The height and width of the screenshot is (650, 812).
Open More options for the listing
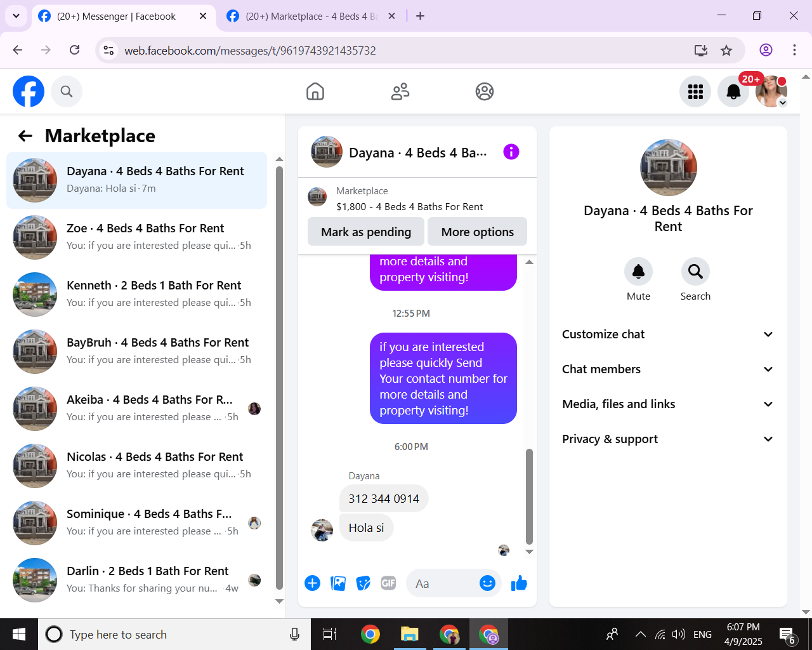(x=478, y=232)
